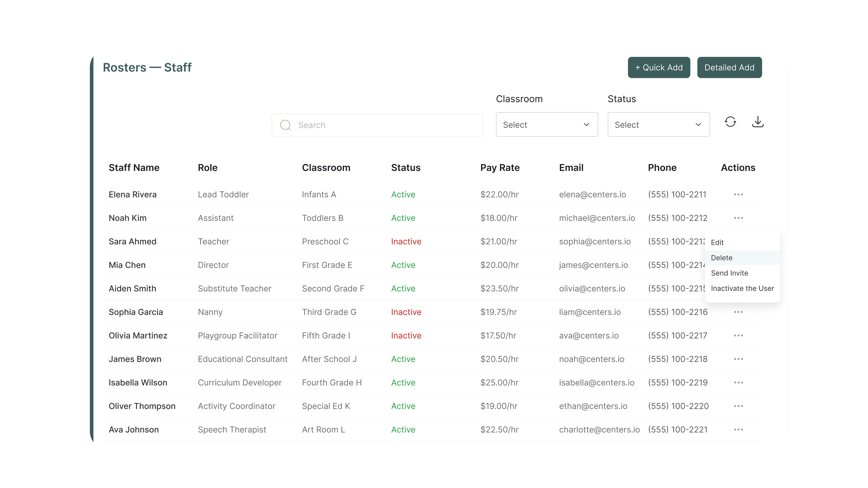Click Active status of Mia Chen

[403, 265]
